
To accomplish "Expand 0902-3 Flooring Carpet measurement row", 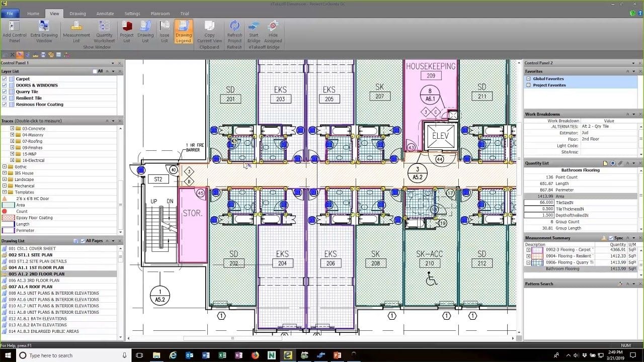I will (528, 250).
